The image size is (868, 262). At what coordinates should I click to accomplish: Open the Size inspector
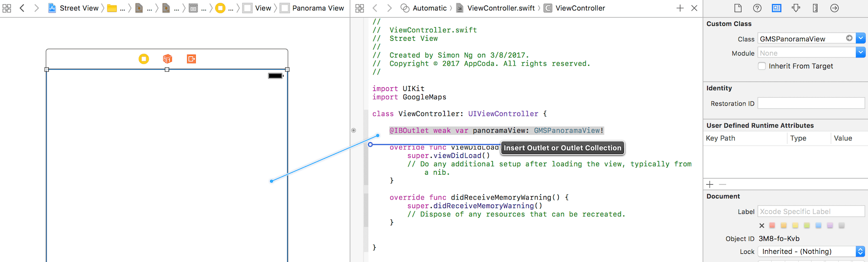815,8
